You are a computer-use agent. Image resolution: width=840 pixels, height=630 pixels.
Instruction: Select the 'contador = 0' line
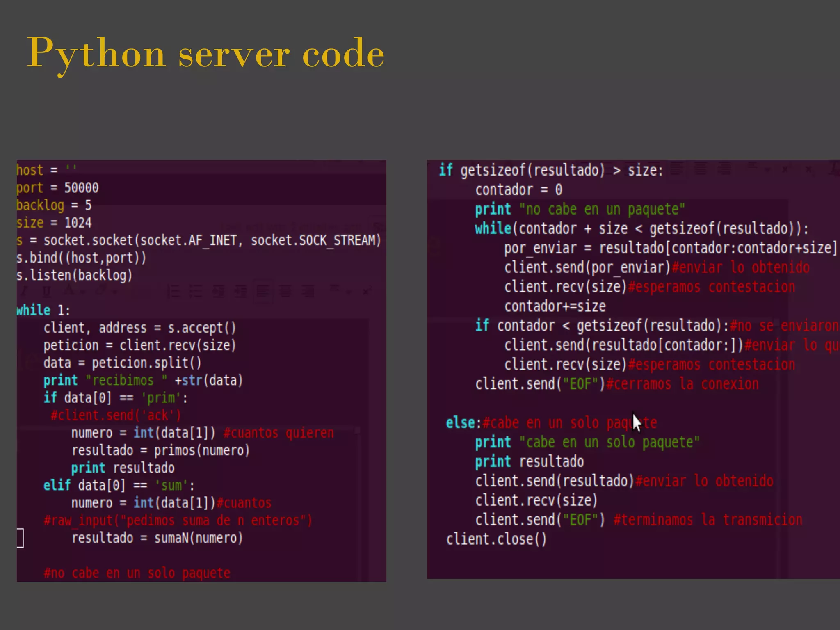[x=518, y=189]
